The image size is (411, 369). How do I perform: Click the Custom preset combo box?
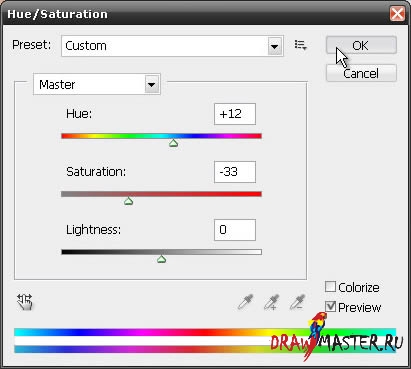click(172, 46)
